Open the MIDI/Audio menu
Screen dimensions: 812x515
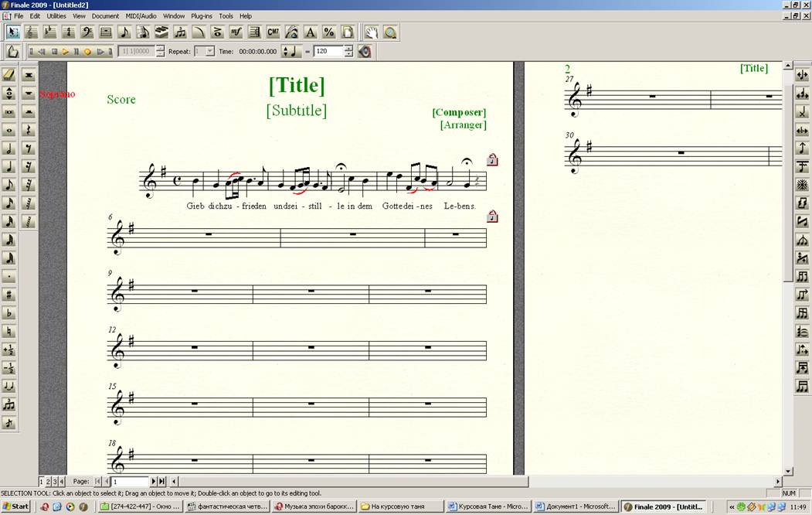(141, 15)
